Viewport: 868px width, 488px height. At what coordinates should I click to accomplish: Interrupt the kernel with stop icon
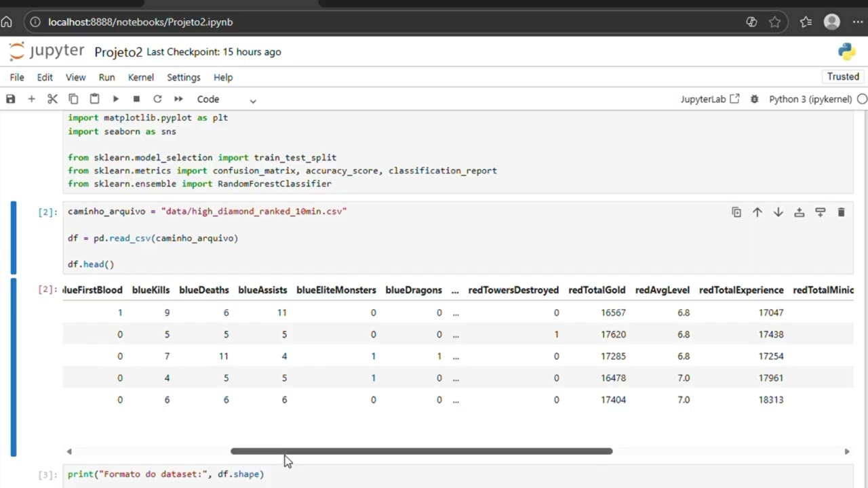point(136,99)
